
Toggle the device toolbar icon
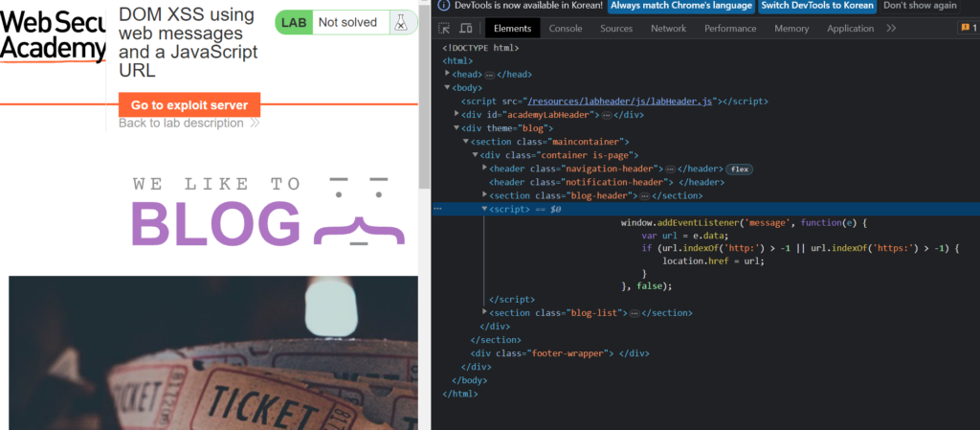tap(466, 28)
